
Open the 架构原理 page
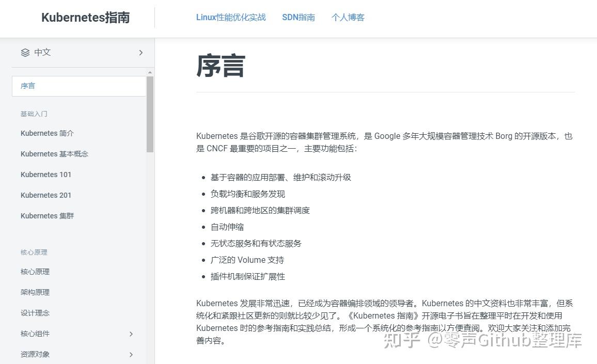[35, 292]
